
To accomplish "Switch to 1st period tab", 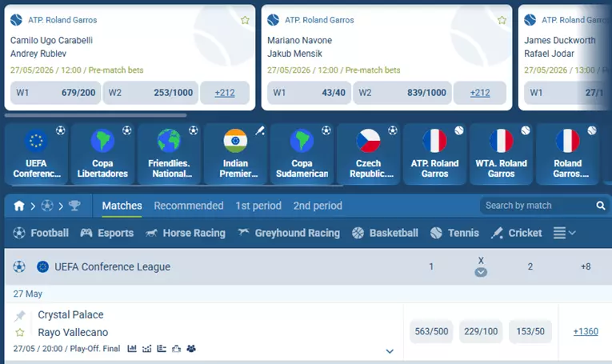I will (x=258, y=206).
